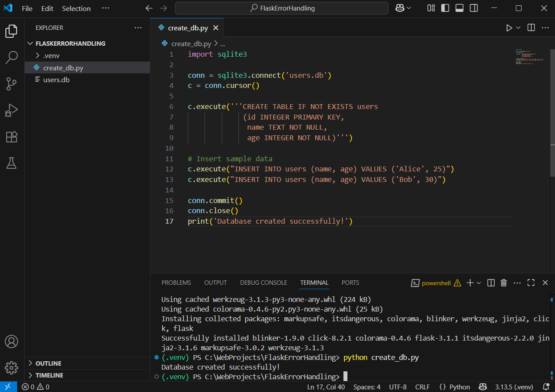The height and width of the screenshot is (392, 555).
Task: Click the FlaskErrorHandling command center search box
Action: [281, 8]
